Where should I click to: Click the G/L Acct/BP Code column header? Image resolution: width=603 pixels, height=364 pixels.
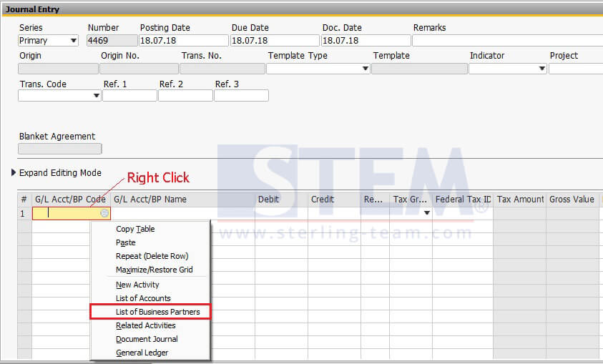(x=71, y=200)
